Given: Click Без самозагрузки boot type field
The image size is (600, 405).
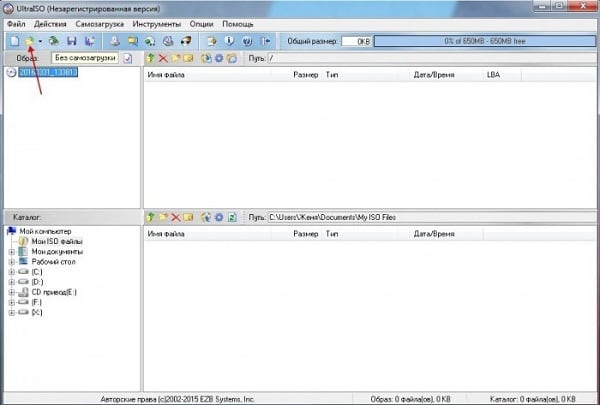Looking at the screenshot, I should click(85, 58).
